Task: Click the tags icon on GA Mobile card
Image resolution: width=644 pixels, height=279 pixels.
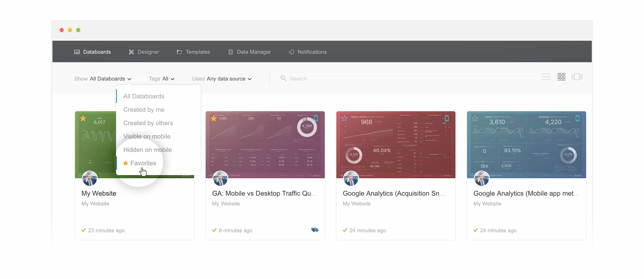Action: [x=315, y=230]
